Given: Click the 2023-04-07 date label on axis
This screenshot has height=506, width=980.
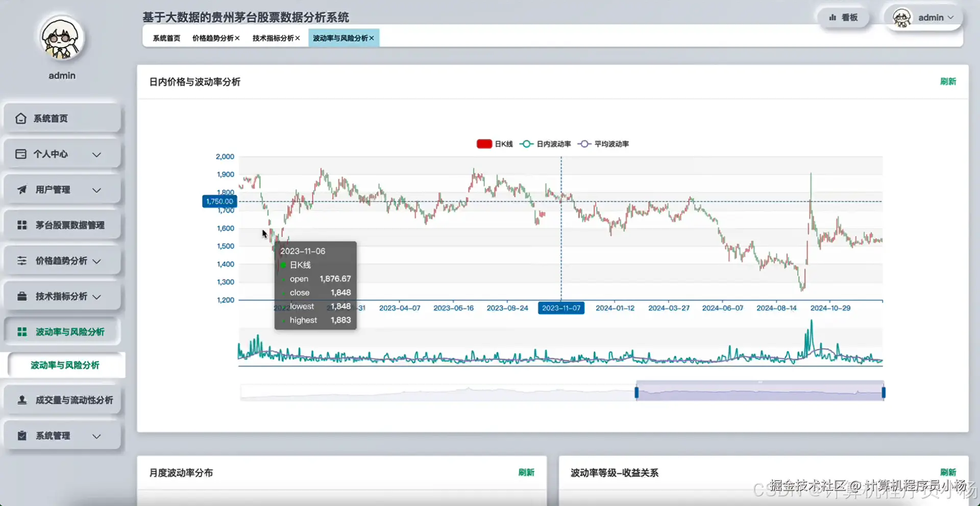Looking at the screenshot, I should click(x=400, y=308).
